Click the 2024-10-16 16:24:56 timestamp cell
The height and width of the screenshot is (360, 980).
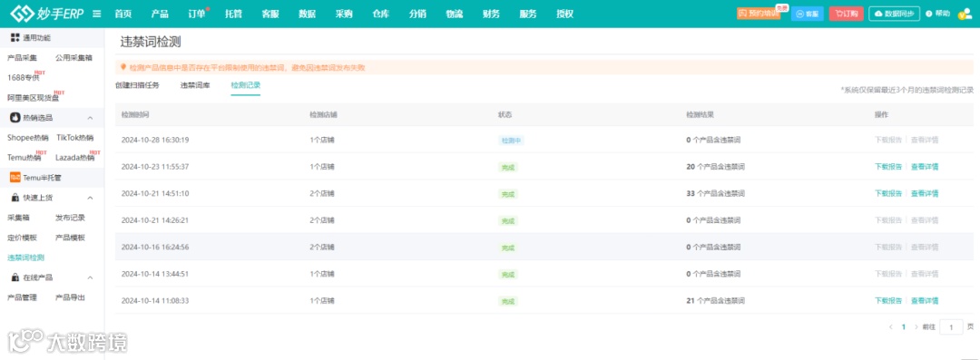(155, 247)
